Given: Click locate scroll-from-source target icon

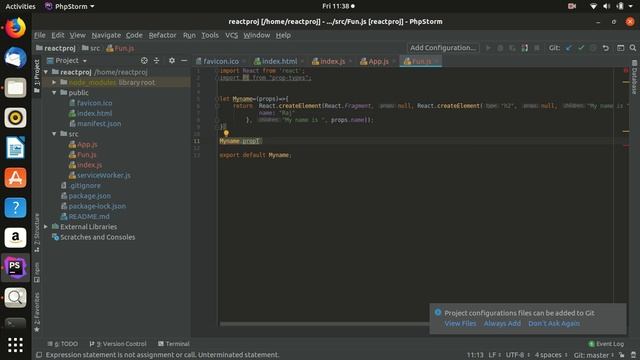Looking at the screenshot, I should pyautogui.click(x=144, y=60).
